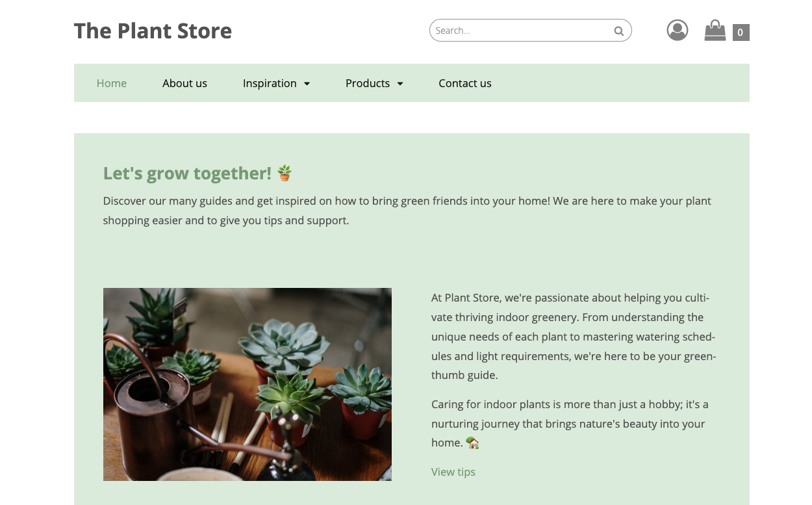Viewport: 812px width, 505px height.
Task: Click the chevron arrow next to Inspiration
Action: point(307,83)
